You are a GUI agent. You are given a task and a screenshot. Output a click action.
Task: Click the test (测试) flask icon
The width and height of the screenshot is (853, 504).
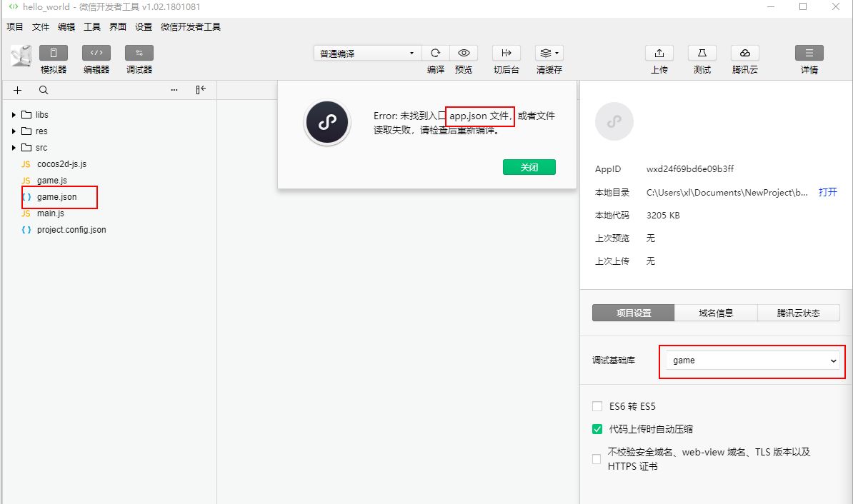point(702,53)
